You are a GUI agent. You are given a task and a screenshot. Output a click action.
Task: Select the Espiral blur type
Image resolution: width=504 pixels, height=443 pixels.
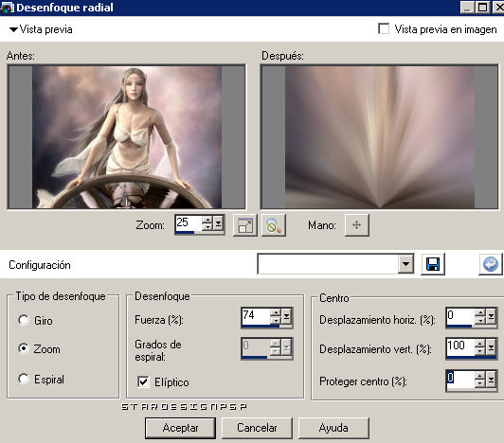coord(24,379)
